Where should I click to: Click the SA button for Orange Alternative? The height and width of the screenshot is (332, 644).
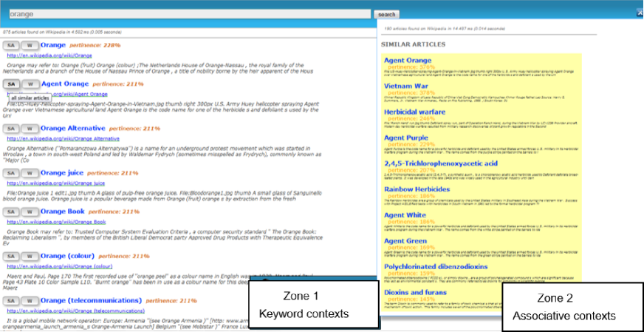[x=11, y=129]
